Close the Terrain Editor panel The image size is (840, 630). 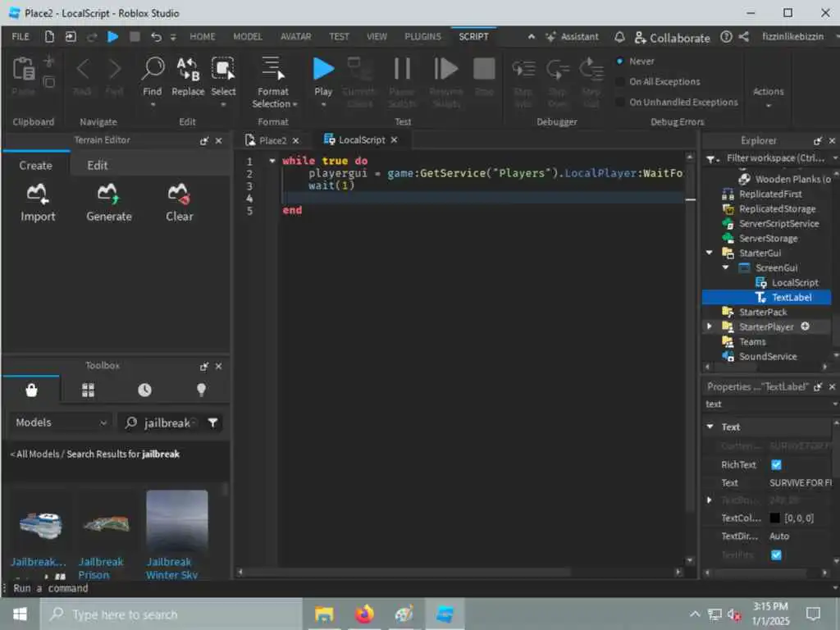[x=218, y=141]
